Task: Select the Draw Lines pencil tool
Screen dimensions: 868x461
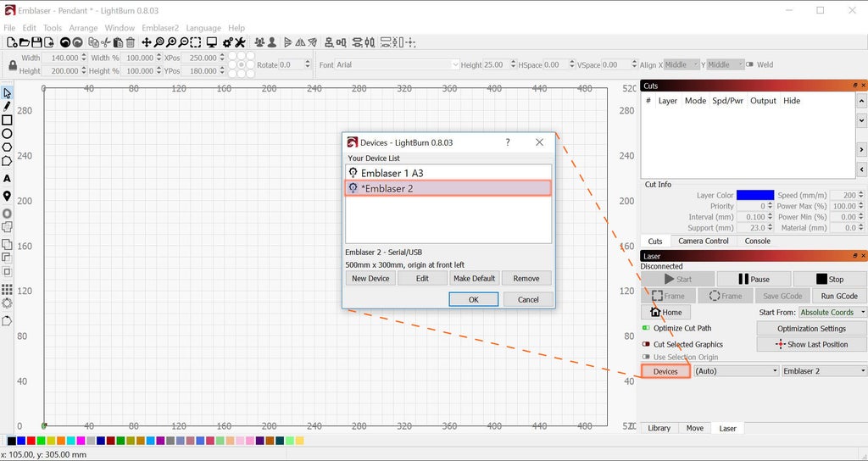Action: pos(7,106)
